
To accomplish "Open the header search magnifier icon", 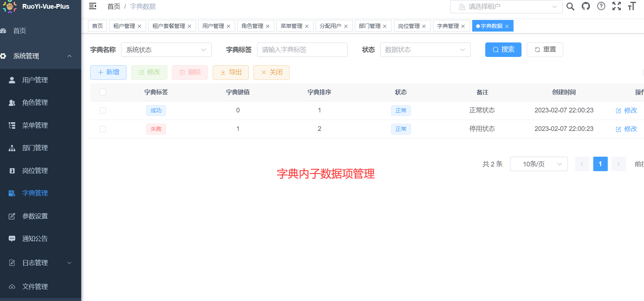I will pyautogui.click(x=570, y=7).
